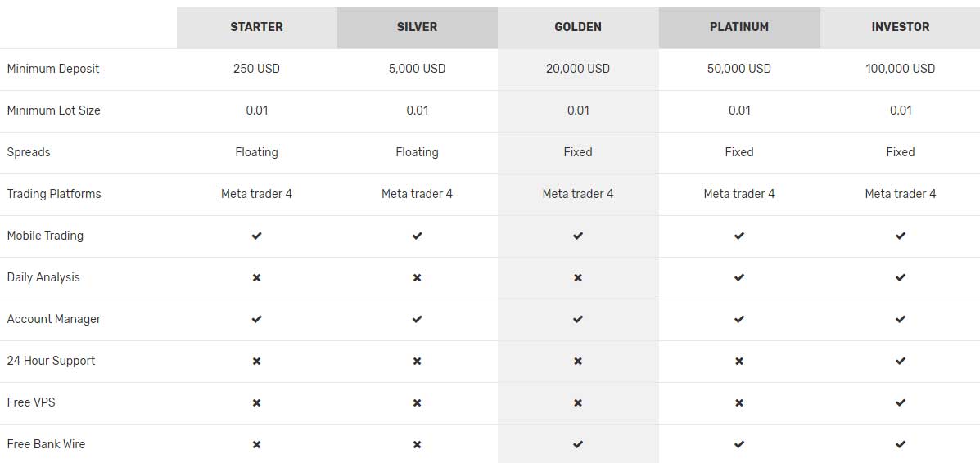Click the Golden 24 Hour Support cross
Viewport: 980px width, 463px height.
(x=578, y=361)
